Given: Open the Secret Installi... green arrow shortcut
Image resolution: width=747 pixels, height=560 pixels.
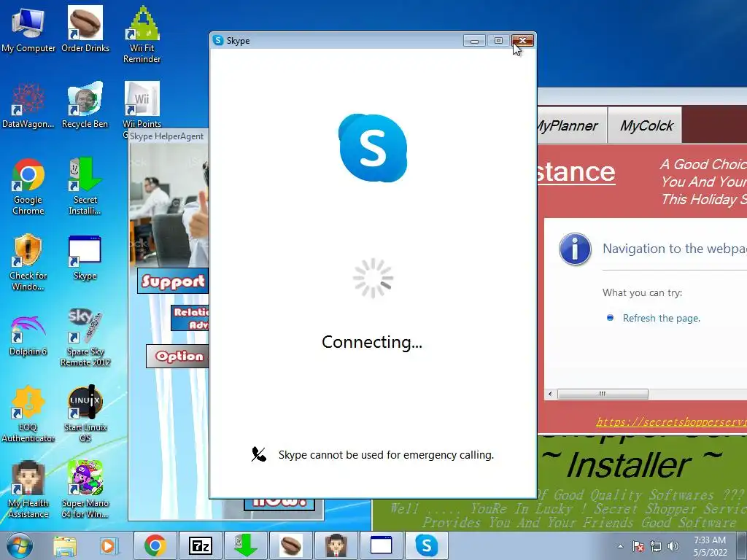Looking at the screenshot, I should point(85,187).
